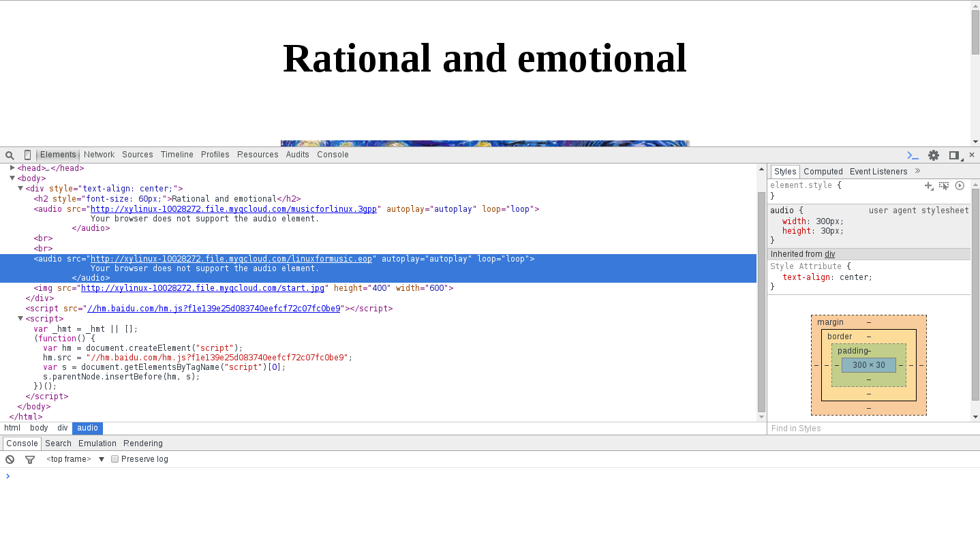The image size is (980, 560).
Task: Add new style rule plus icon
Action: tap(928, 185)
